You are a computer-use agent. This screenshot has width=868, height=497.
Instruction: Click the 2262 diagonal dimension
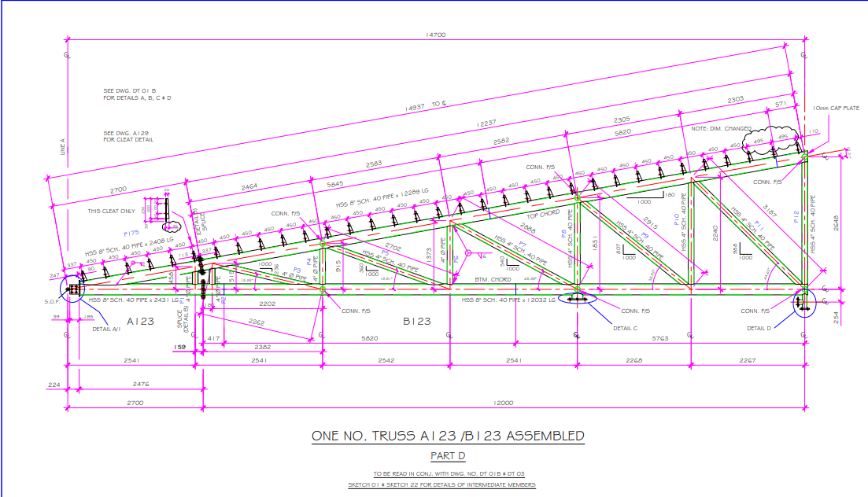[257, 322]
